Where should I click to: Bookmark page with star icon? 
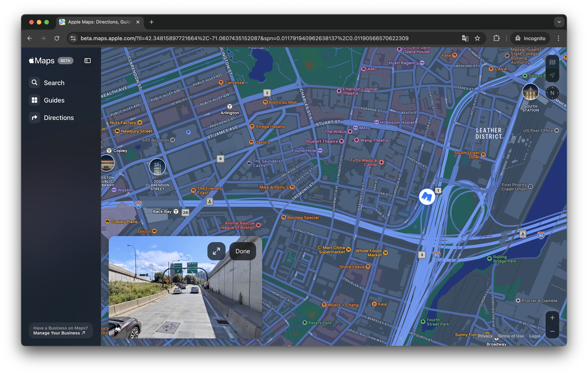pyautogui.click(x=477, y=38)
